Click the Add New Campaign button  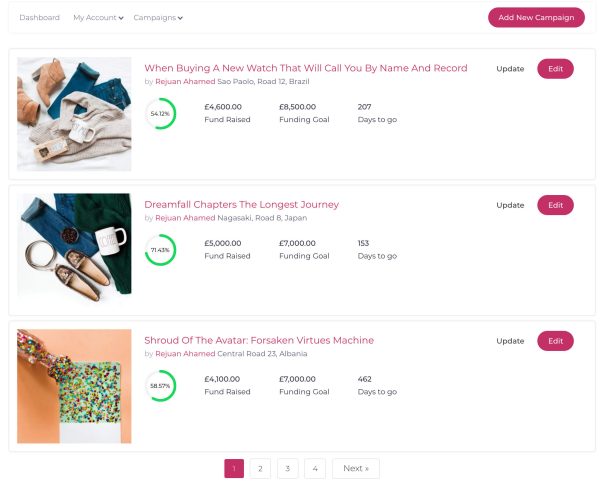(x=536, y=17)
